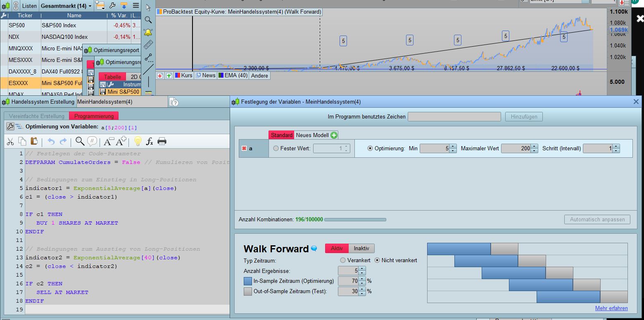Click the Hinzufügen button
This screenshot has width=644, height=320.
524,117
